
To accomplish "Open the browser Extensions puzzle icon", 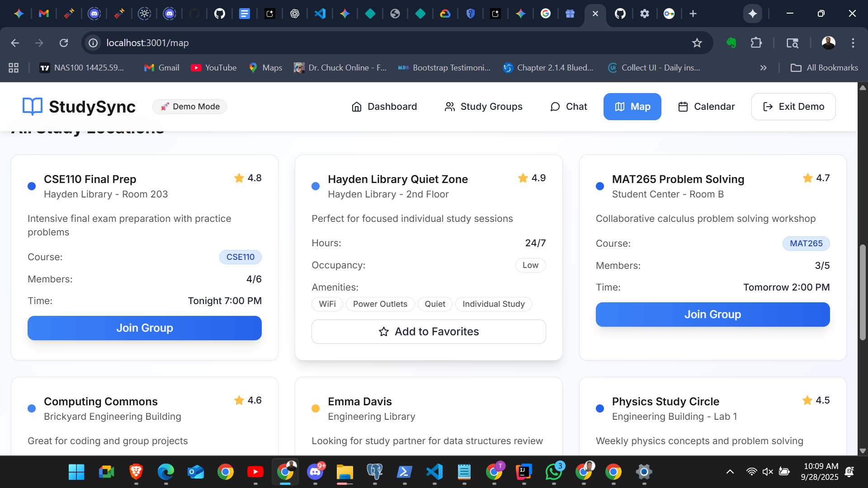I will [x=756, y=43].
